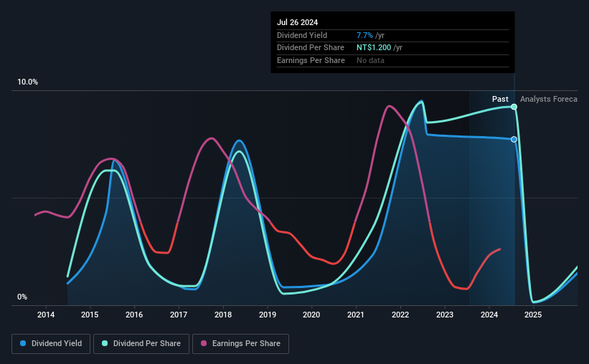
Task: Click the 2019 x-axis label
Action: coord(268,315)
